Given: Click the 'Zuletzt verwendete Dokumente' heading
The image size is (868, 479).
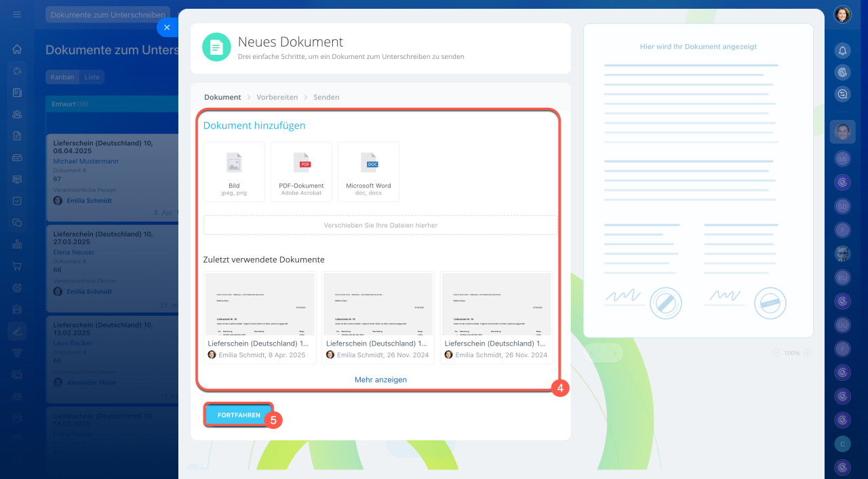Looking at the screenshot, I should pyautogui.click(x=264, y=259).
